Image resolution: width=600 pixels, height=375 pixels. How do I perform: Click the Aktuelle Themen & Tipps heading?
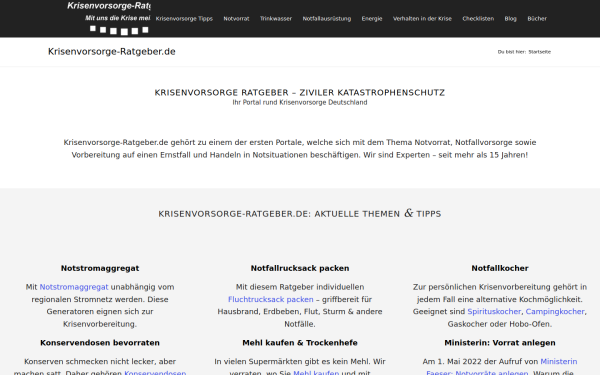(x=300, y=214)
